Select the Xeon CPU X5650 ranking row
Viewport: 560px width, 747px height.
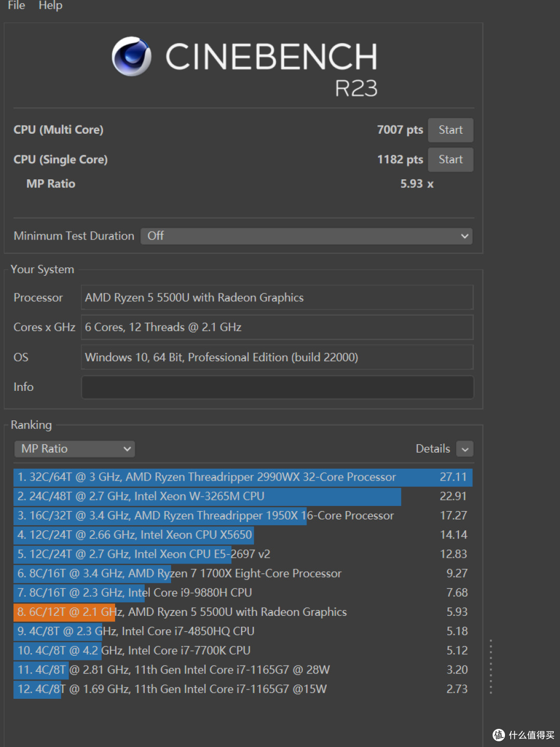pos(243,534)
